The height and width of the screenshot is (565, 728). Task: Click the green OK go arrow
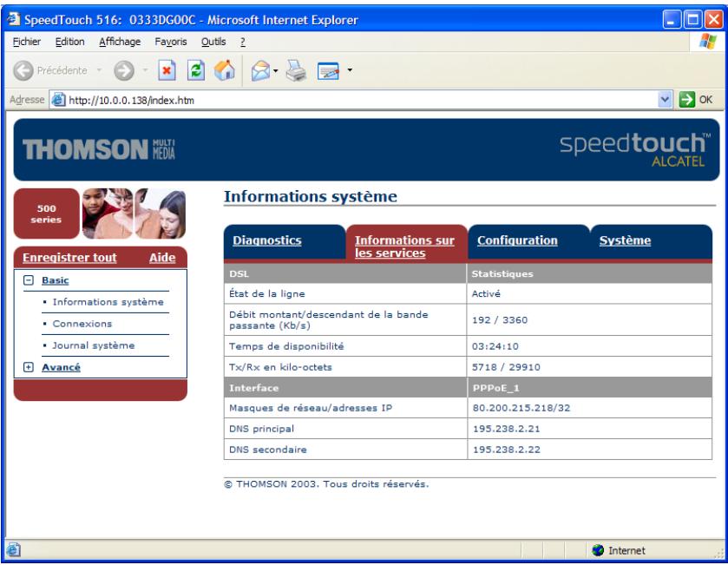click(x=686, y=99)
